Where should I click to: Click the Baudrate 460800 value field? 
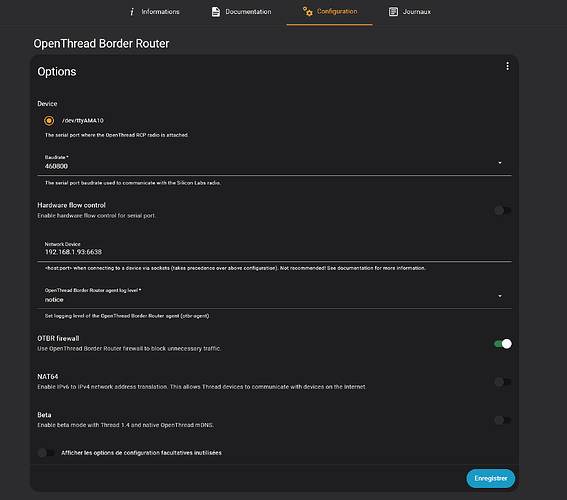point(274,163)
